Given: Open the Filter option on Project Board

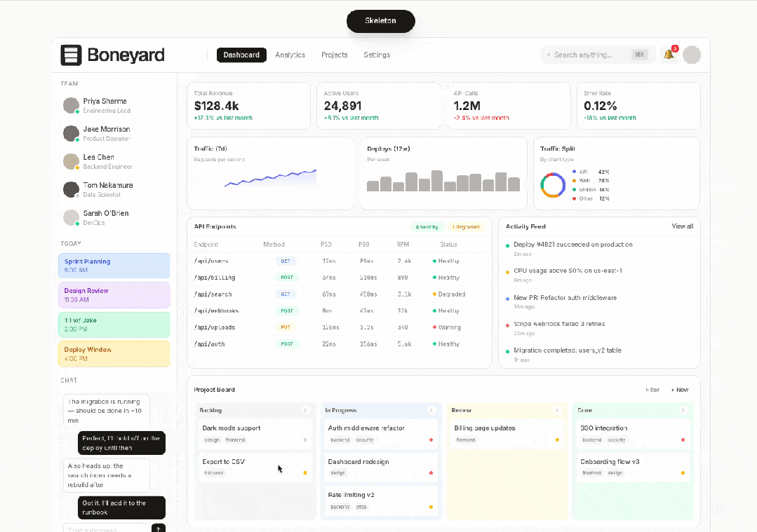Looking at the screenshot, I should click(x=652, y=390).
